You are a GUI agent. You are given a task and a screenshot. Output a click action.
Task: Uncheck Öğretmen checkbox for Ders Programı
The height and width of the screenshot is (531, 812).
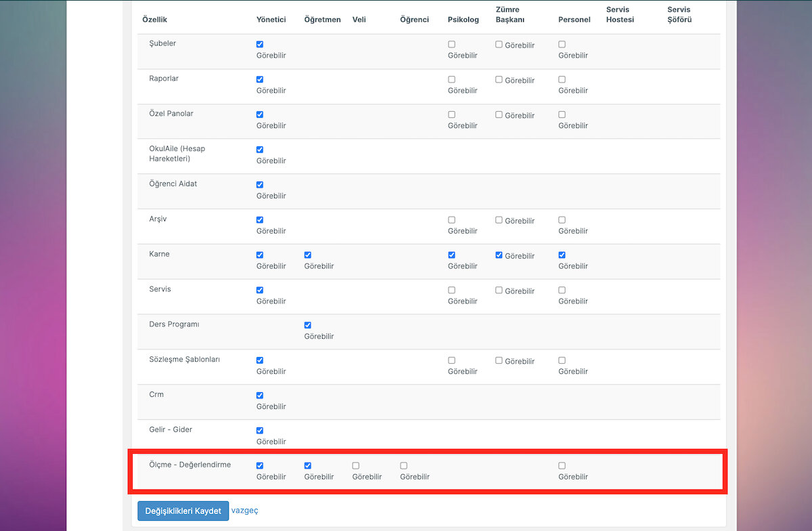click(x=308, y=325)
